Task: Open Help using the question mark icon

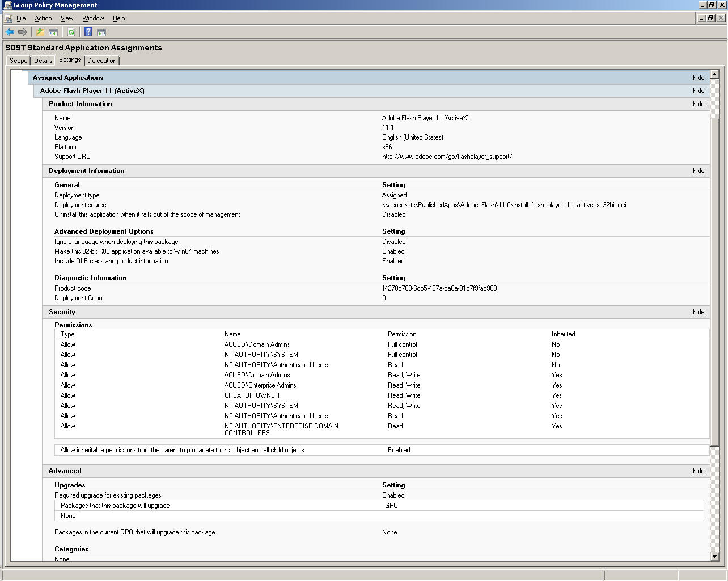Action: pyautogui.click(x=87, y=32)
